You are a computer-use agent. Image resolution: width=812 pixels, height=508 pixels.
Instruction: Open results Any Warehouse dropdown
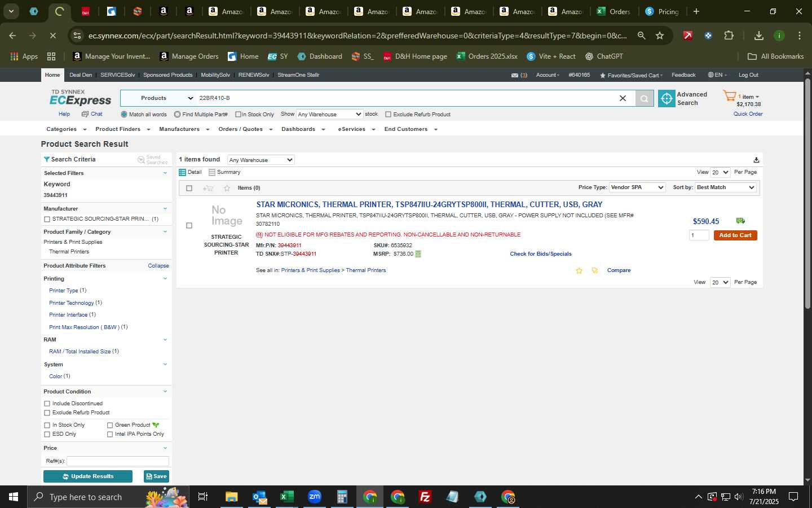(261, 160)
